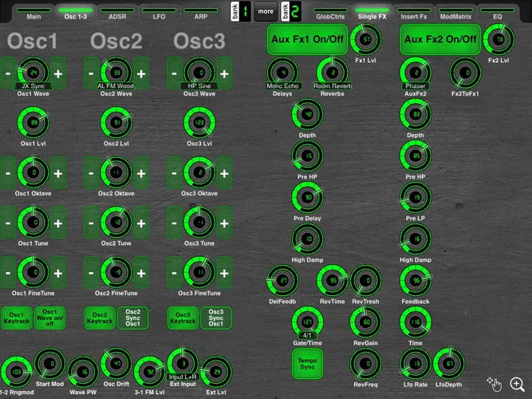Click the zoom magnifier icon
532x399 pixels.
click(517, 384)
